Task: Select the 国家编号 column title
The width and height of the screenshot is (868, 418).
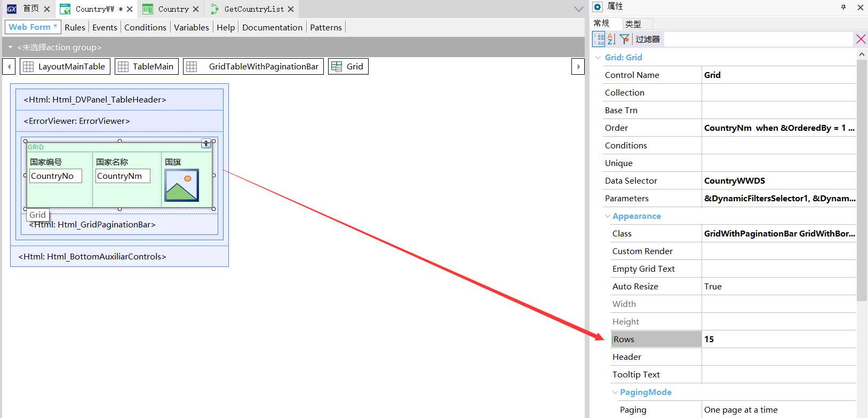Action: click(x=46, y=162)
